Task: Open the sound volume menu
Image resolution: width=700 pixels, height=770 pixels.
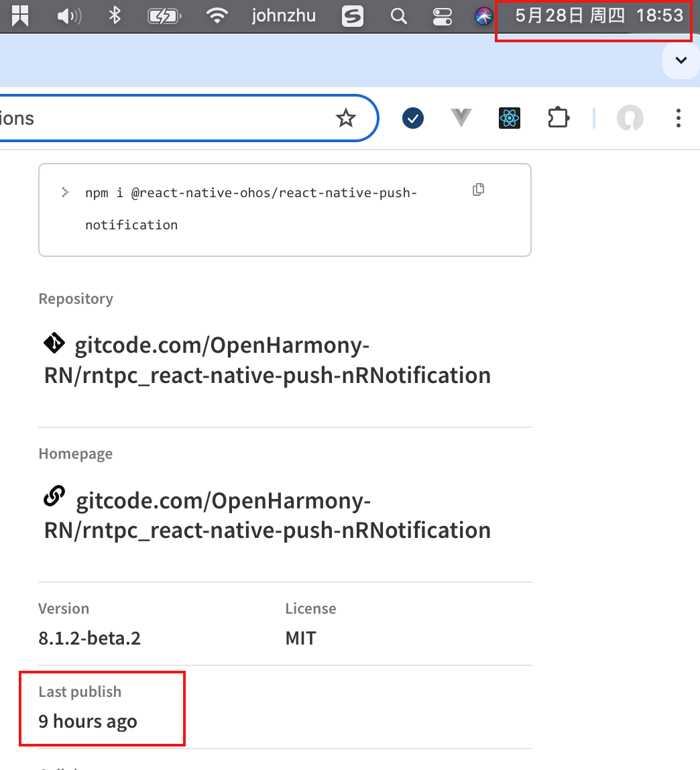Action: click(x=69, y=16)
